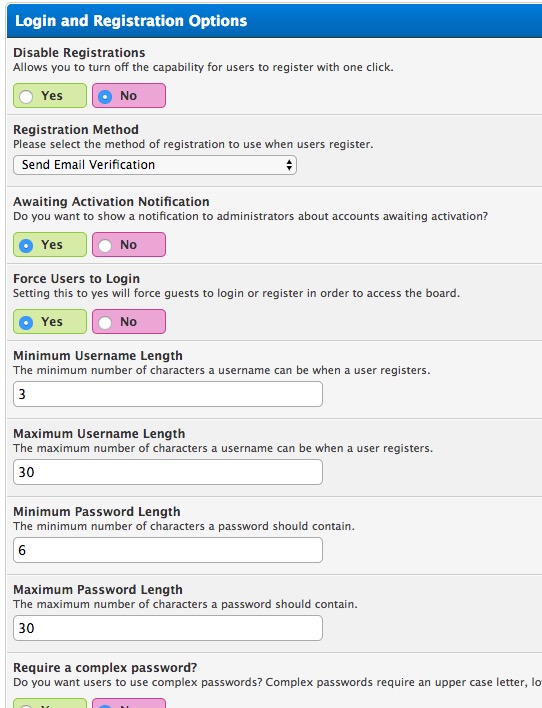Focus the Minimum Username Length field
542x708 pixels.
coord(168,394)
